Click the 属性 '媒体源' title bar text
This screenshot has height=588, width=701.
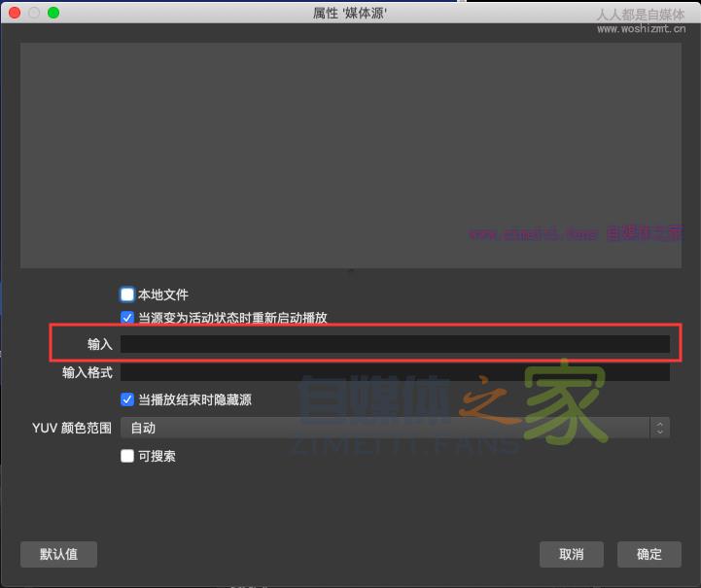click(350, 13)
